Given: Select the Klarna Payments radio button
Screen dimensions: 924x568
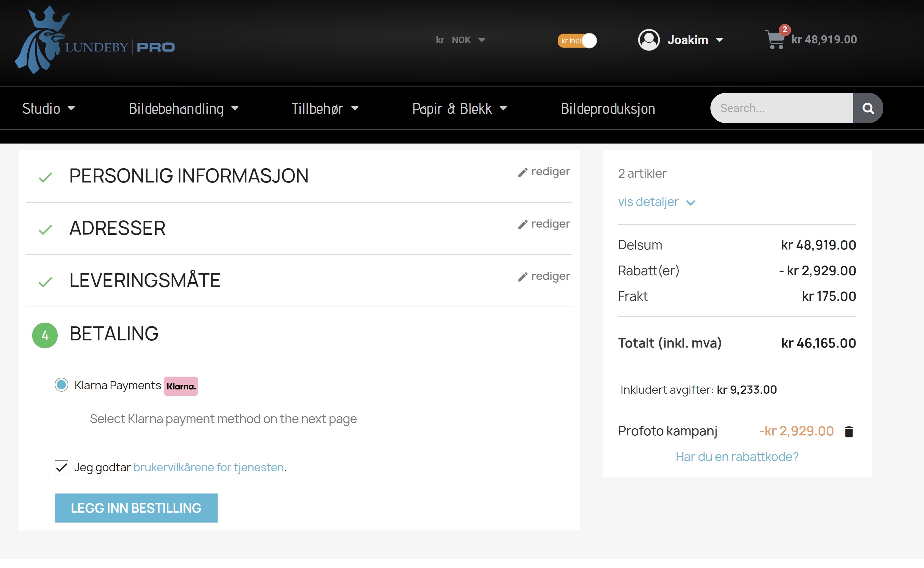Looking at the screenshot, I should [x=61, y=385].
